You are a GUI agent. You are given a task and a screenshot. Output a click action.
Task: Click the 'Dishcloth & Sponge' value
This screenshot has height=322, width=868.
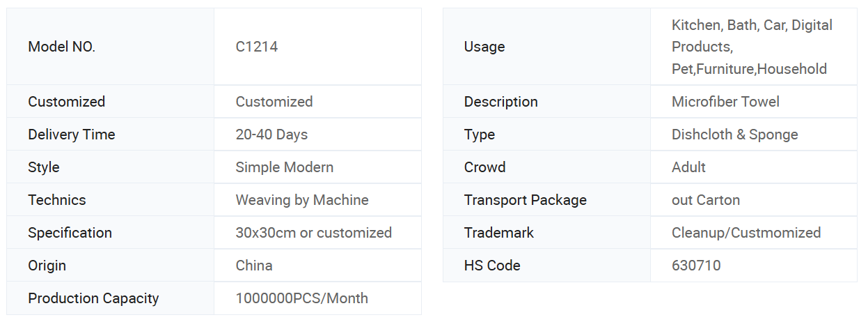(x=735, y=135)
